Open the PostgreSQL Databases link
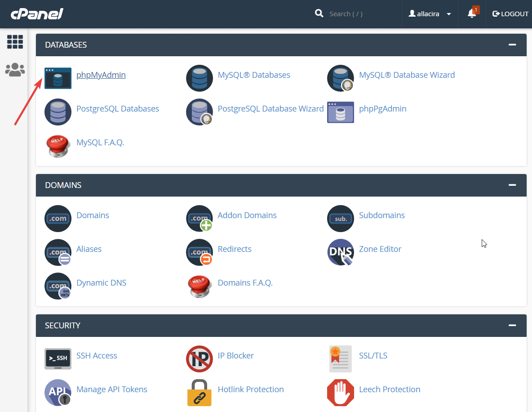The height and width of the screenshot is (412, 532). [118, 109]
